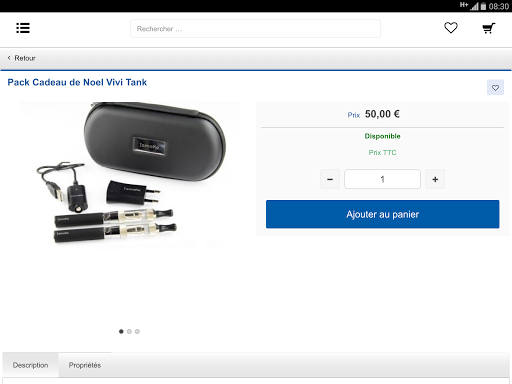Add product to favorites with heart button
Image resolution: width=512 pixels, height=384 pixels.
click(x=495, y=87)
